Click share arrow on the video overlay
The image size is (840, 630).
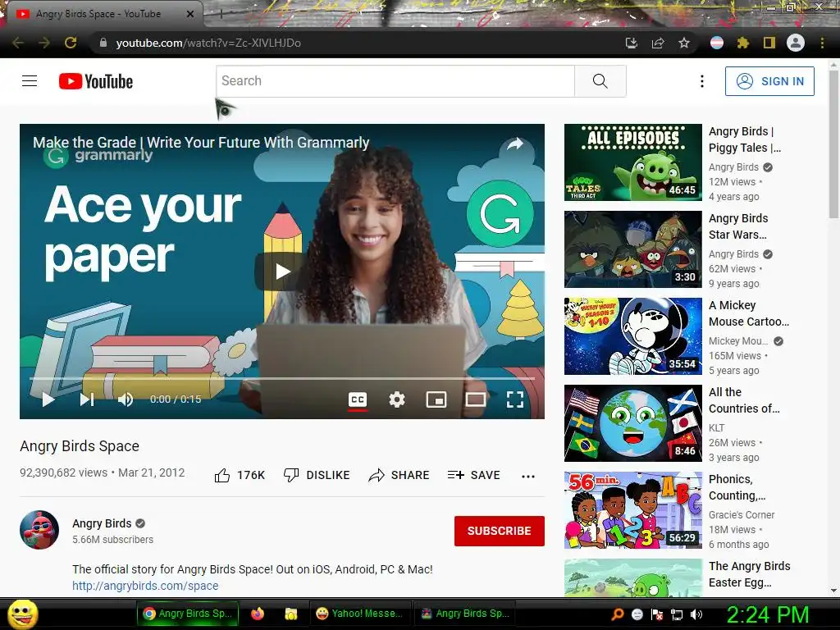coord(515,144)
